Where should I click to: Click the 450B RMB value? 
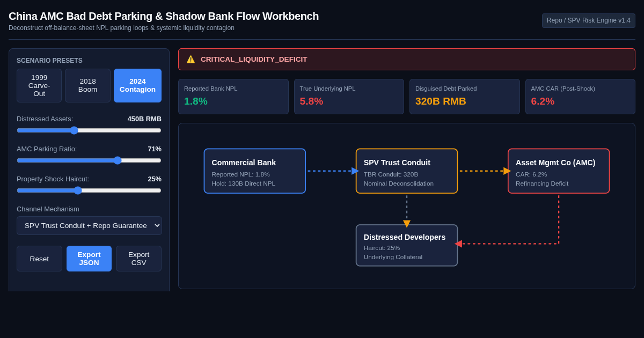(144, 119)
